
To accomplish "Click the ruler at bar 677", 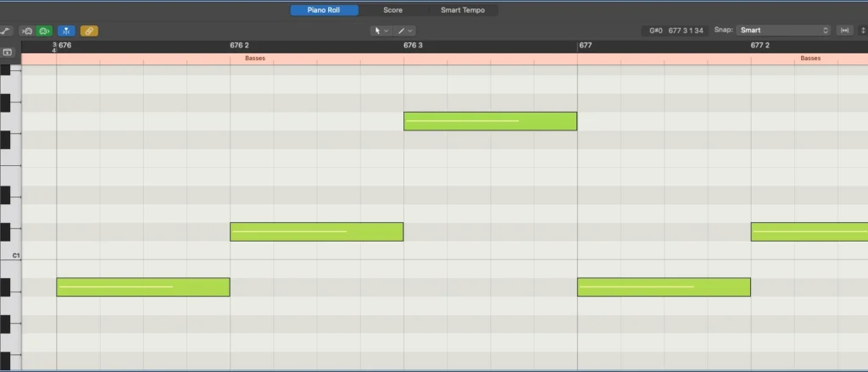I will point(585,46).
